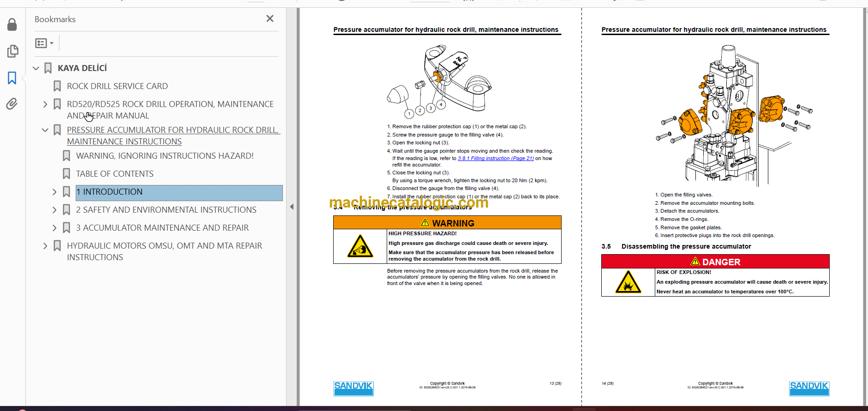Toggle the Bookmarks panel icon
Viewport: 868px width, 411px height.
[x=12, y=77]
